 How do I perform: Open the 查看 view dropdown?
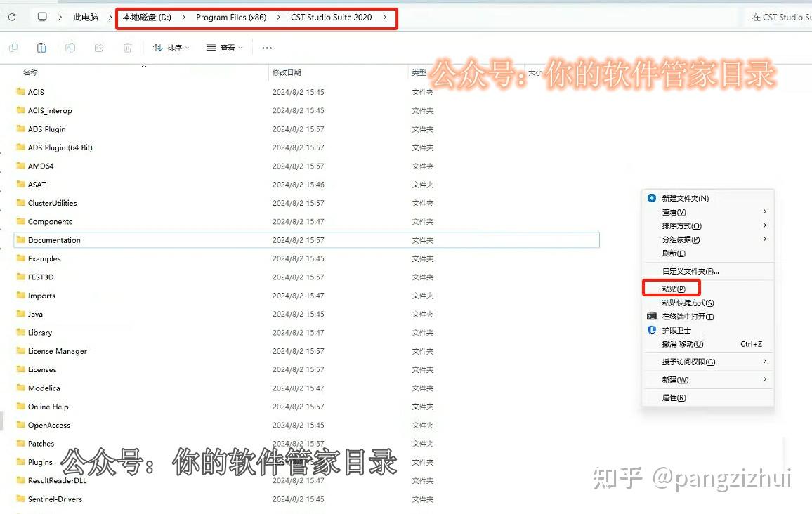coord(224,48)
